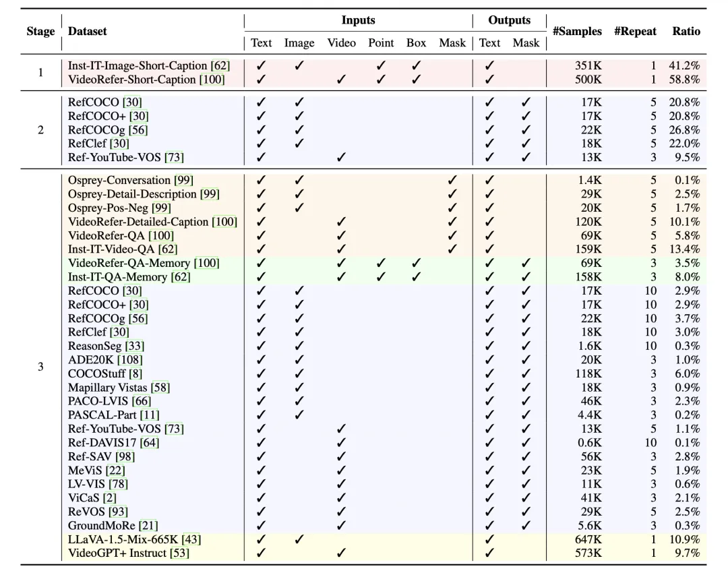This screenshot has width=728, height=573.
Task: Click the #Samples column header
Action: click(x=577, y=31)
